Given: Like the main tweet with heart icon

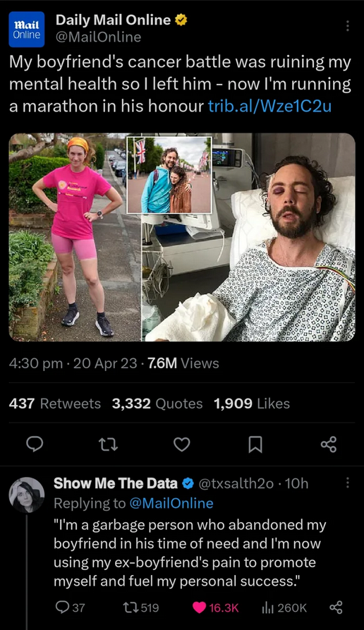Looking at the screenshot, I should click(181, 444).
